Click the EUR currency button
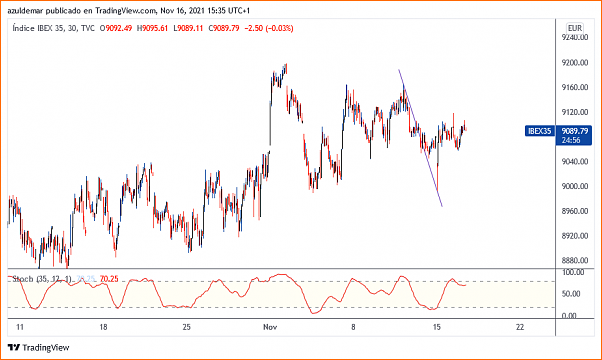 click(575, 28)
